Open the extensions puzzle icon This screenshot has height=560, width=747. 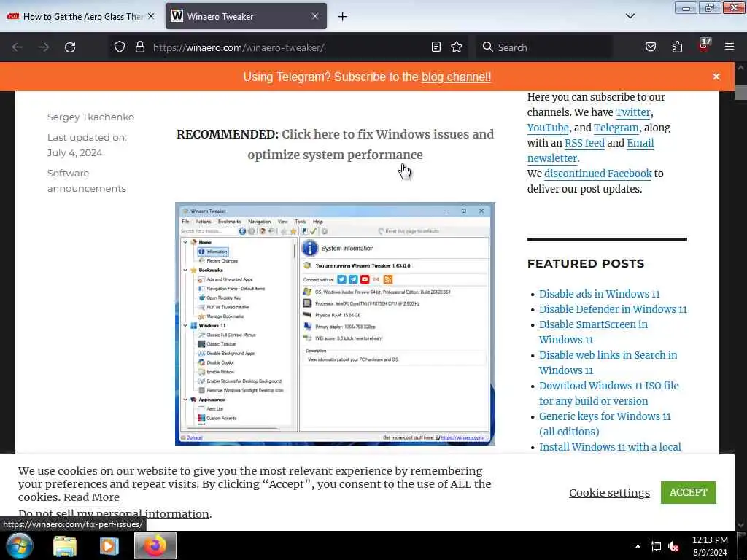pyautogui.click(x=677, y=47)
